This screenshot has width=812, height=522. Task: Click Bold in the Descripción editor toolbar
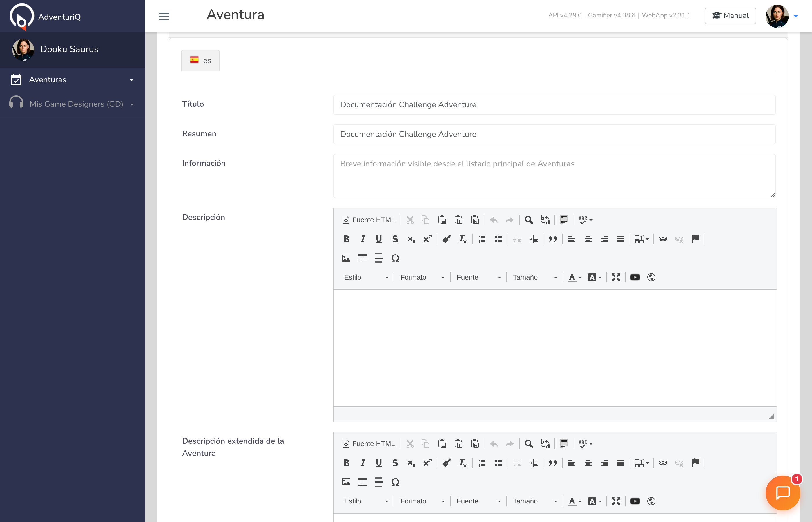(x=346, y=239)
